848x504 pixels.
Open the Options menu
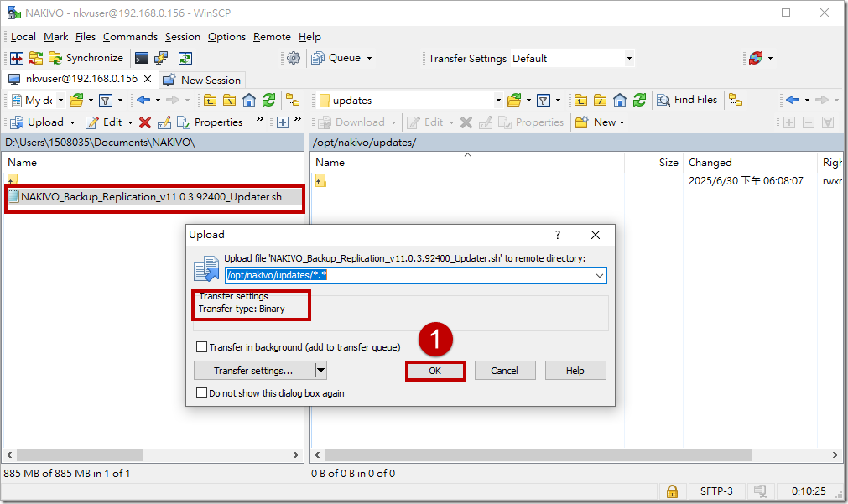pos(226,37)
